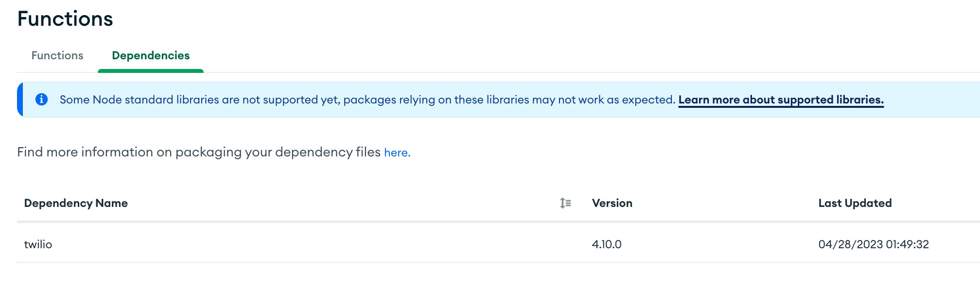Click the green underline beneath Dependencies tab
Image resolution: width=980 pixels, height=307 pixels.
[151, 71]
